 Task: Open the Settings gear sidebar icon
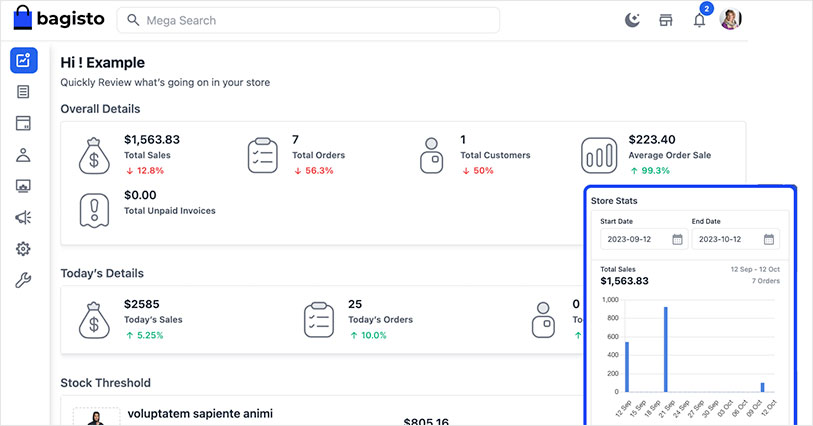(24, 249)
